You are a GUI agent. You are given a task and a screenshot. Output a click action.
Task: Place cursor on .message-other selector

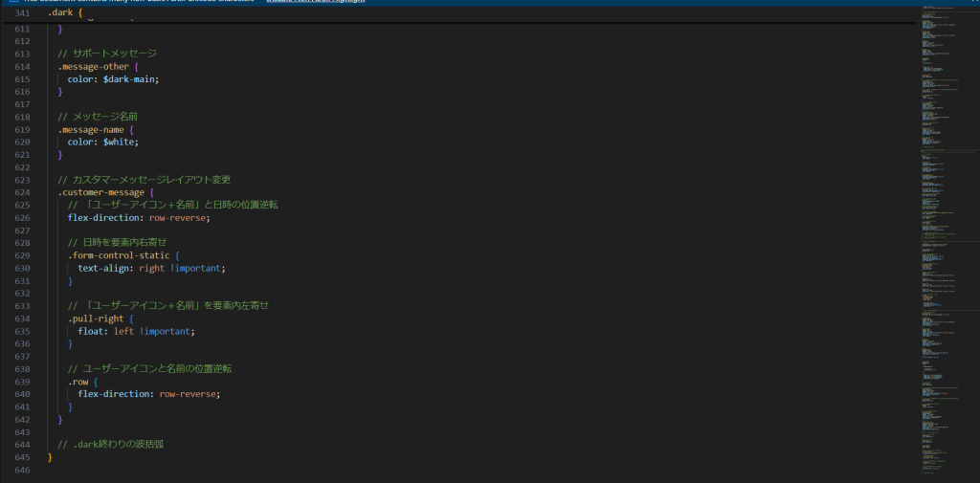pos(94,67)
